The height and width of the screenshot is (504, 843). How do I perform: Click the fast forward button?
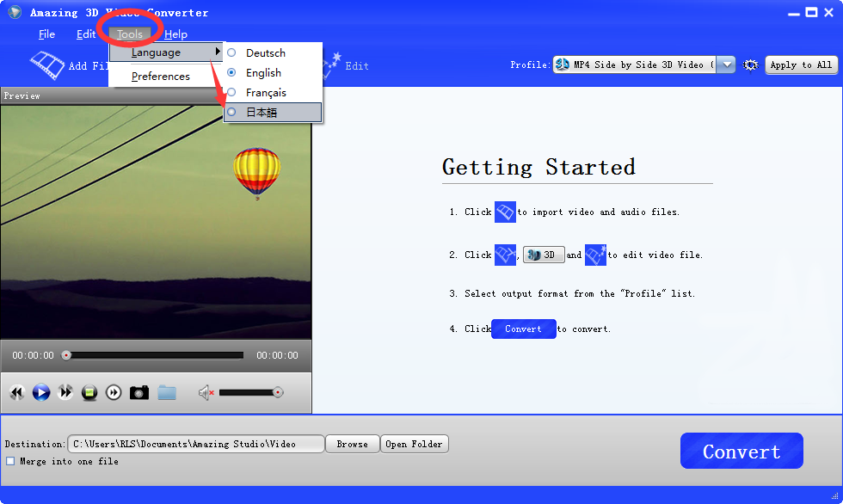[65, 393]
